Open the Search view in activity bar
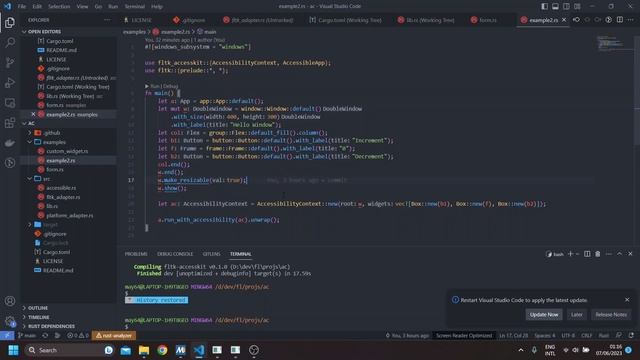 tap(10, 42)
